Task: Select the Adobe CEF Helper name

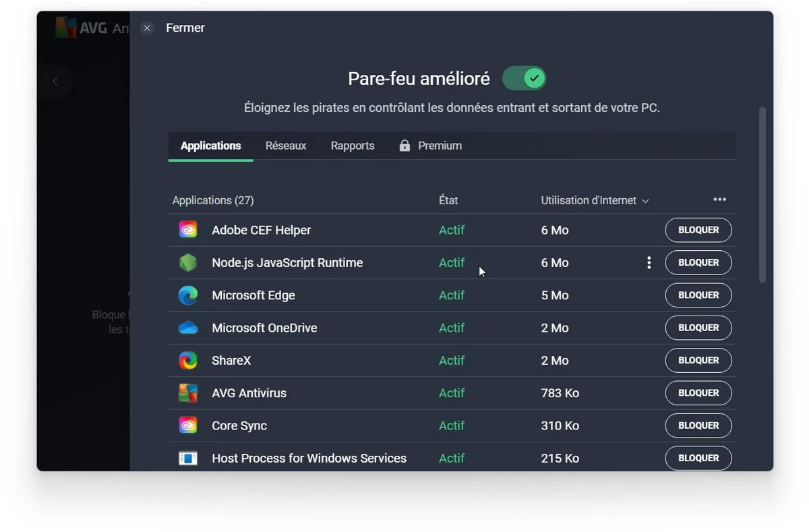Action: click(x=262, y=230)
